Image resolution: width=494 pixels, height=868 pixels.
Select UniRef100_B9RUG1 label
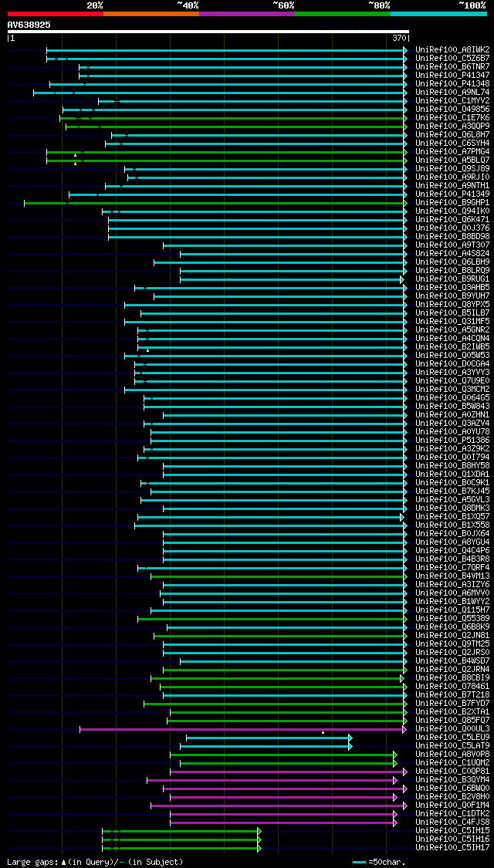(x=452, y=280)
